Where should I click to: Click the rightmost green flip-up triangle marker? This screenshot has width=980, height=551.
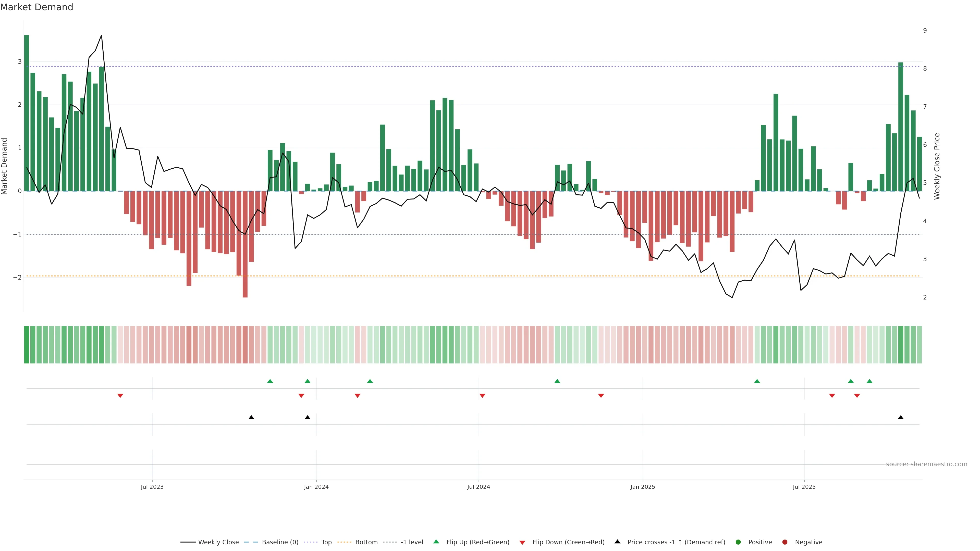(869, 381)
